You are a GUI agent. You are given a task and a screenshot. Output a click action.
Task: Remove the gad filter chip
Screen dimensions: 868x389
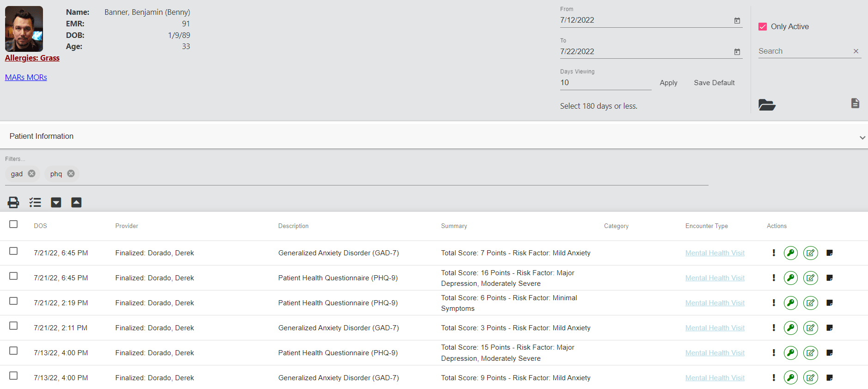pos(31,173)
